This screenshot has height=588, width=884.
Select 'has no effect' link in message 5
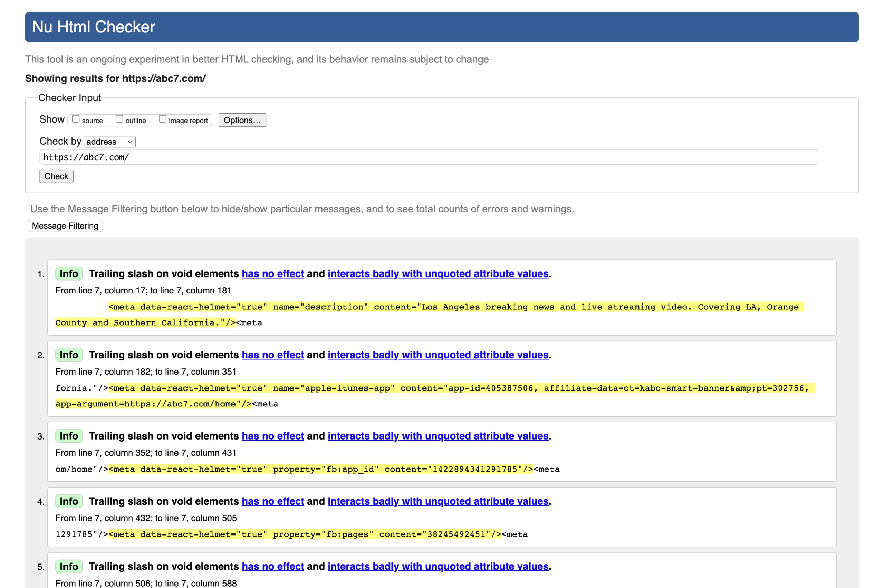pos(272,566)
